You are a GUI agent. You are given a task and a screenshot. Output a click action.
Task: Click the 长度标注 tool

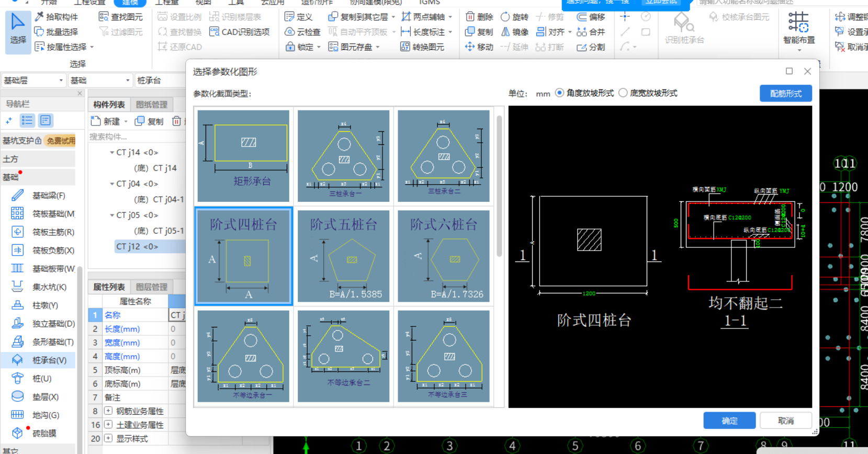tap(423, 32)
